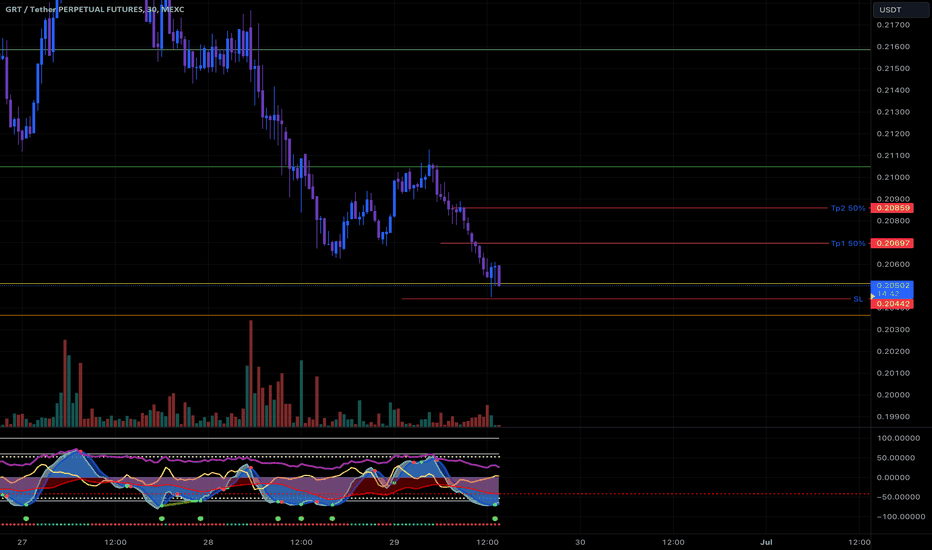Click the 14:42 bar countdown timer
932x550 pixels.
[888, 294]
